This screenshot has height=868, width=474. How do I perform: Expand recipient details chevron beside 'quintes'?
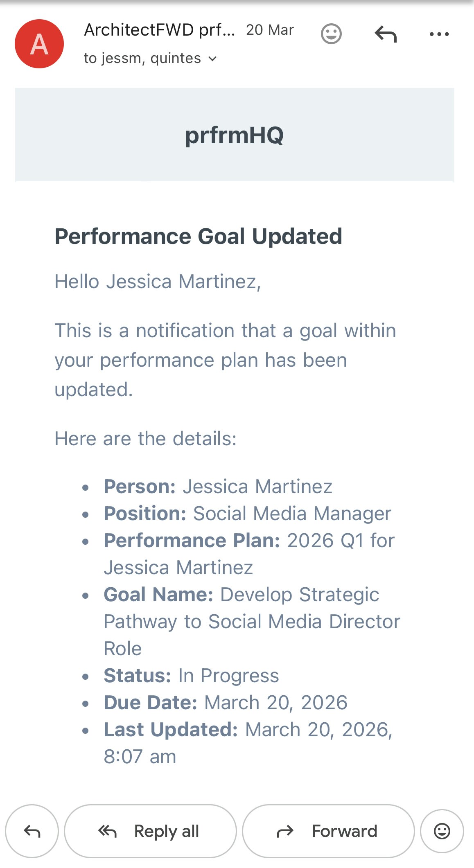212,59
